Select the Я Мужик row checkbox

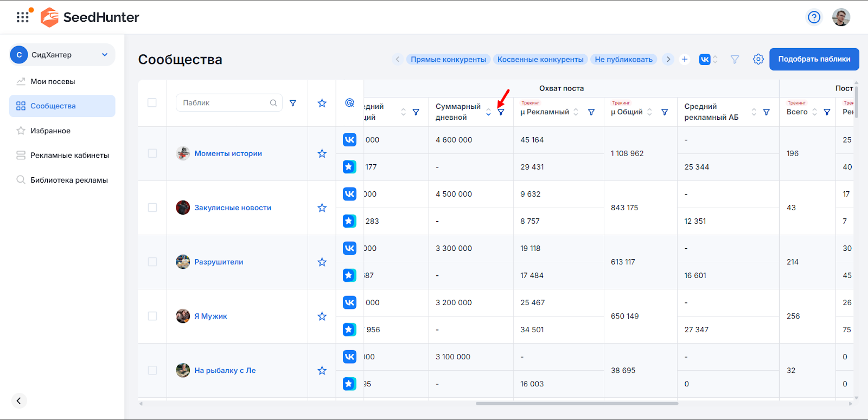152,316
